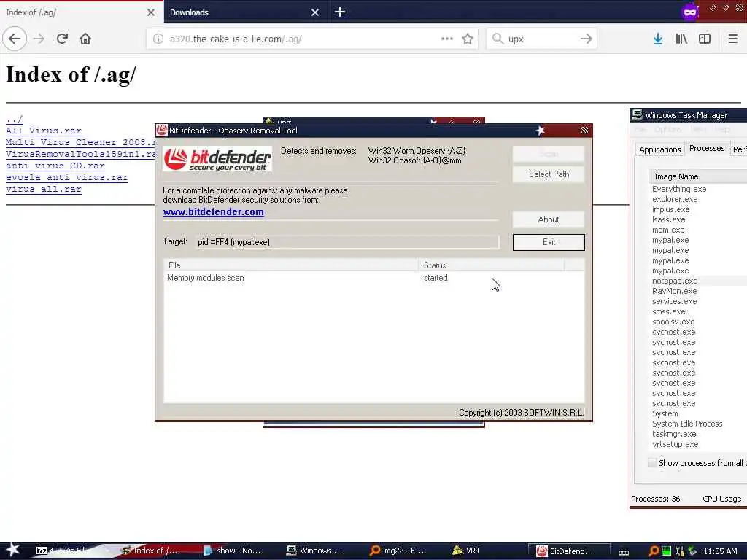The width and height of the screenshot is (747, 560).
Task: Toggle the sidebar icon in browser toolbar
Action: click(x=705, y=39)
